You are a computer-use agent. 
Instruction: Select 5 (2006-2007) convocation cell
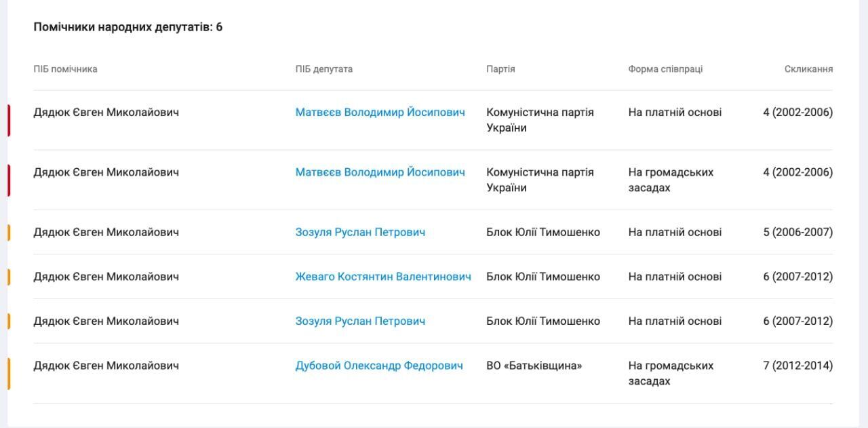[797, 232]
